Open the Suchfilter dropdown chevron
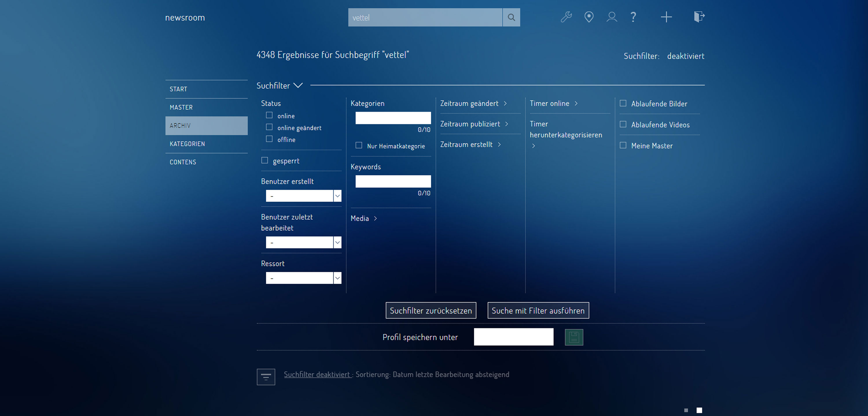The width and height of the screenshot is (868, 416). (299, 86)
